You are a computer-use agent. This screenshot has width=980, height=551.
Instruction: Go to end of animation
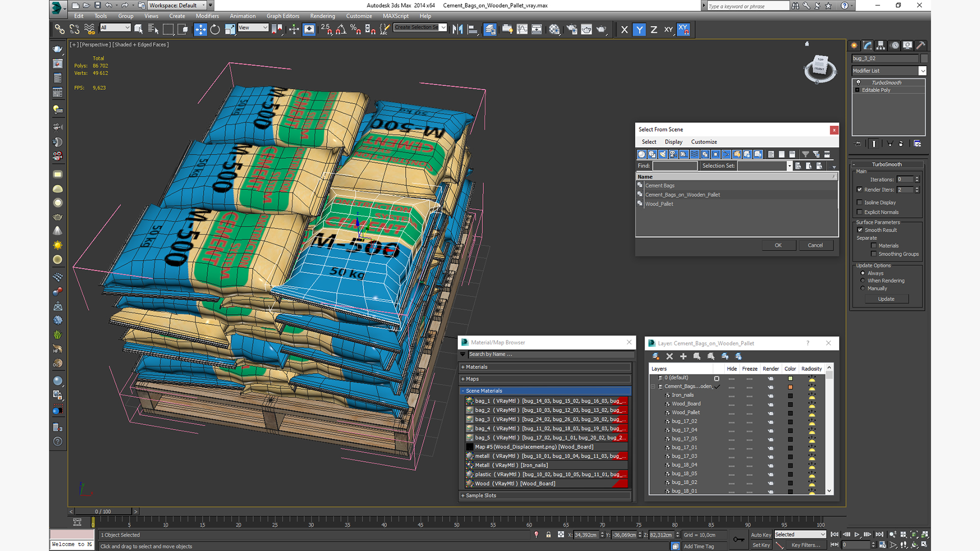click(x=879, y=534)
